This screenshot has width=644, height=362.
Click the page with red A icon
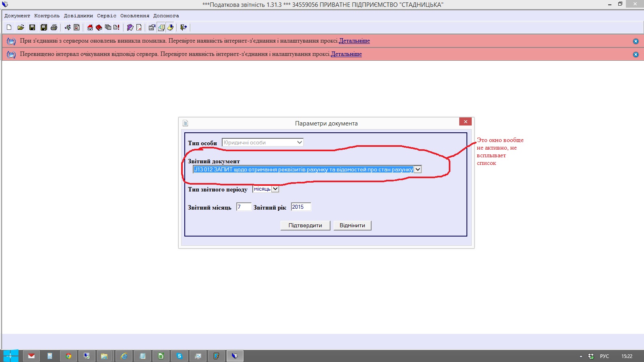(x=139, y=27)
